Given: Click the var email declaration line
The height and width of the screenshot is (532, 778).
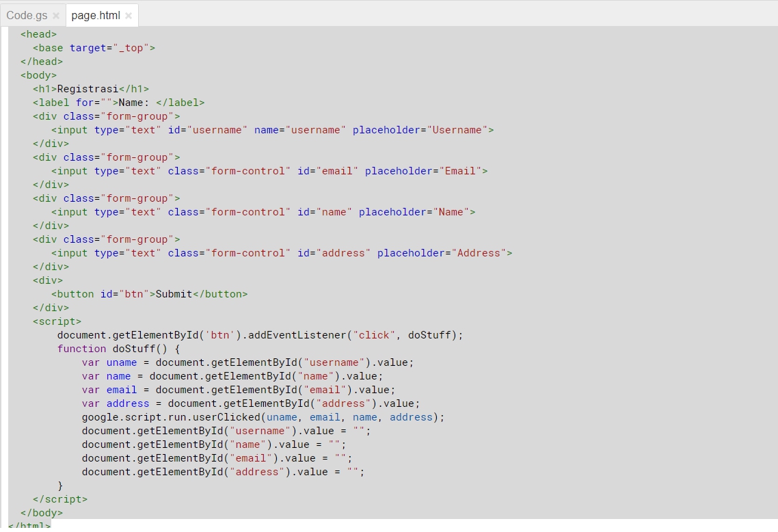Looking at the screenshot, I should [x=239, y=390].
